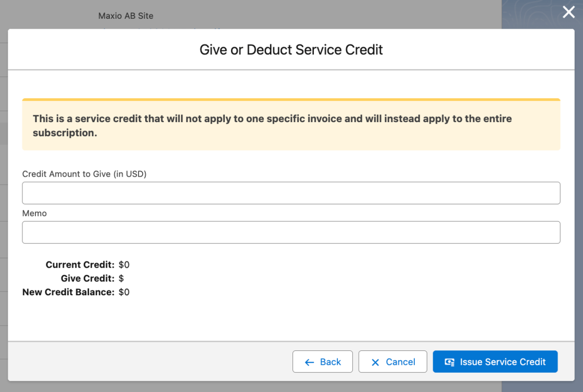Viewport: 583px width, 392px height.
Task: Click the X icon inside the Cancel button
Action: coord(375,361)
